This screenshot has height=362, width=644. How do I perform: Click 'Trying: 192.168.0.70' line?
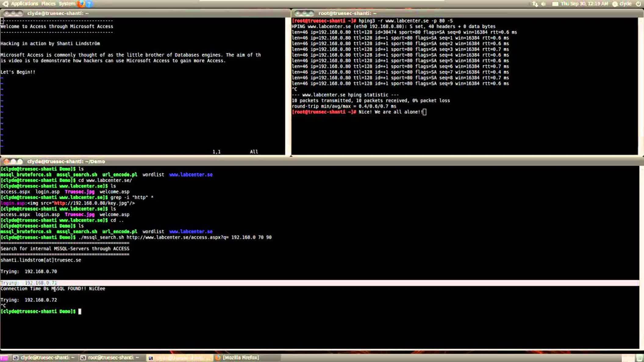pos(29,271)
